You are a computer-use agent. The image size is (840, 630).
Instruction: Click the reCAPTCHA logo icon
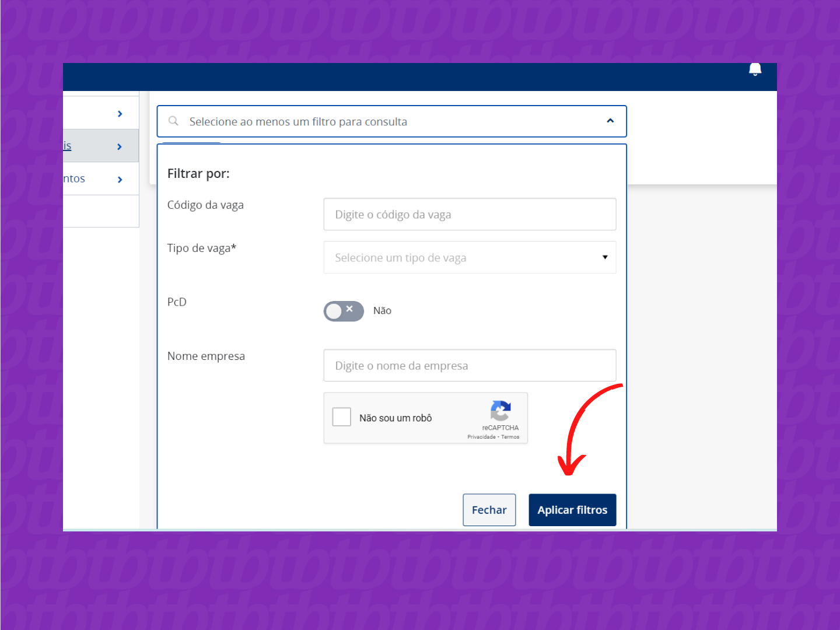point(501,411)
